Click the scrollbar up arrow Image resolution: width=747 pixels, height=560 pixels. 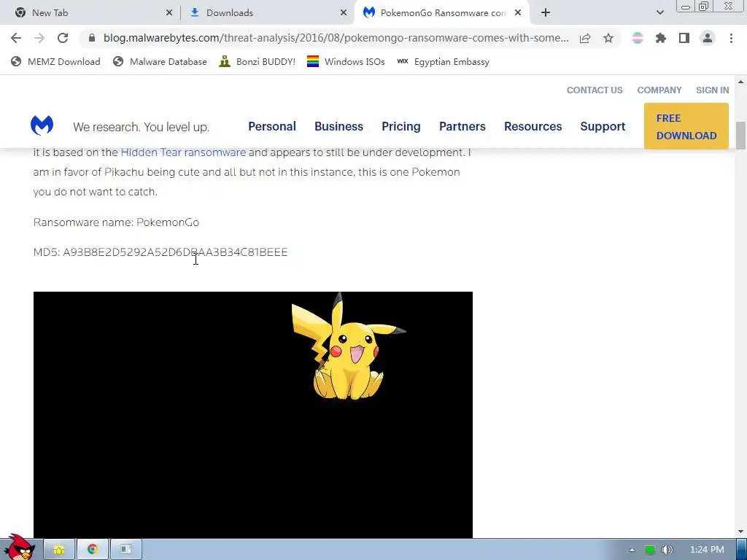click(741, 82)
